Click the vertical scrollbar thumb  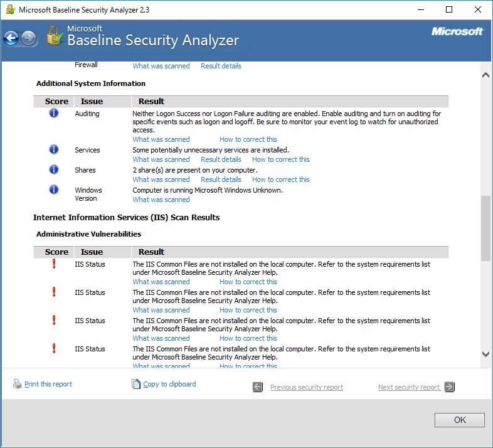tap(485, 228)
